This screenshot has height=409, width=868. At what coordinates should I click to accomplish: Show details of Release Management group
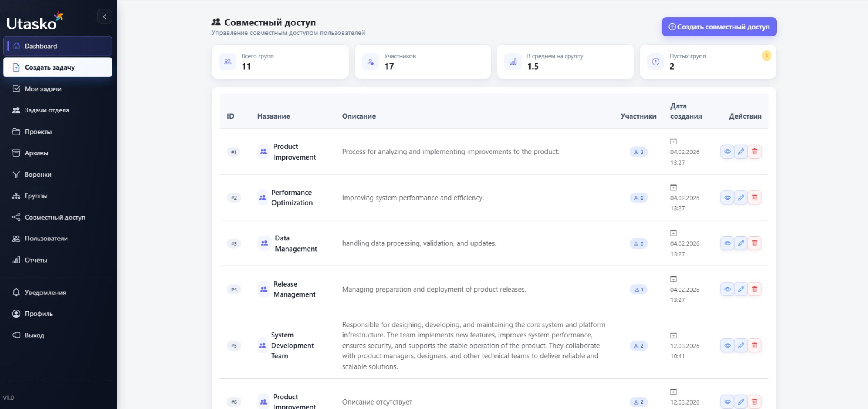tap(727, 289)
